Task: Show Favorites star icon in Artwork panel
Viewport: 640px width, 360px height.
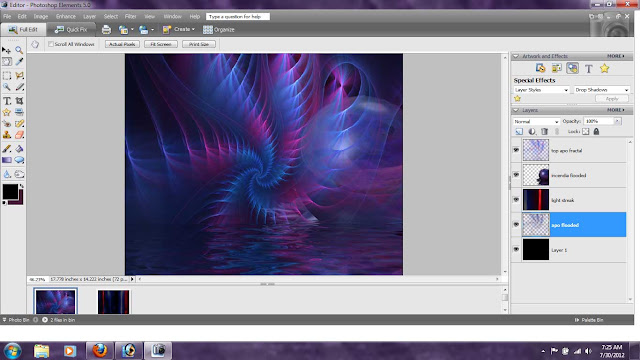Action: (x=604, y=69)
